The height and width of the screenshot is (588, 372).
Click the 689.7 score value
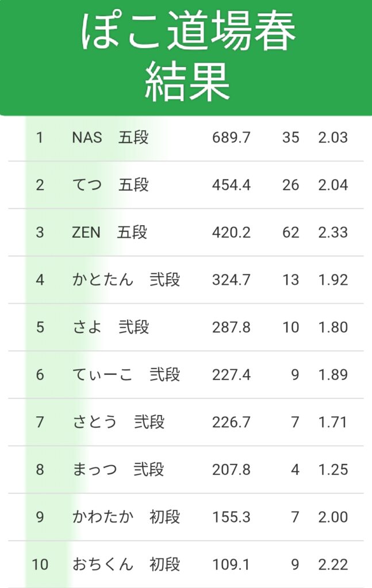tap(231, 138)
